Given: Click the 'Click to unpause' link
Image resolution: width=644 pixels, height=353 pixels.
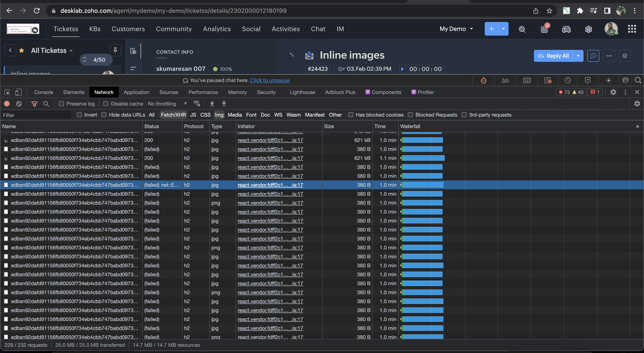Looking at the screenshot, I should coord(269,80).
